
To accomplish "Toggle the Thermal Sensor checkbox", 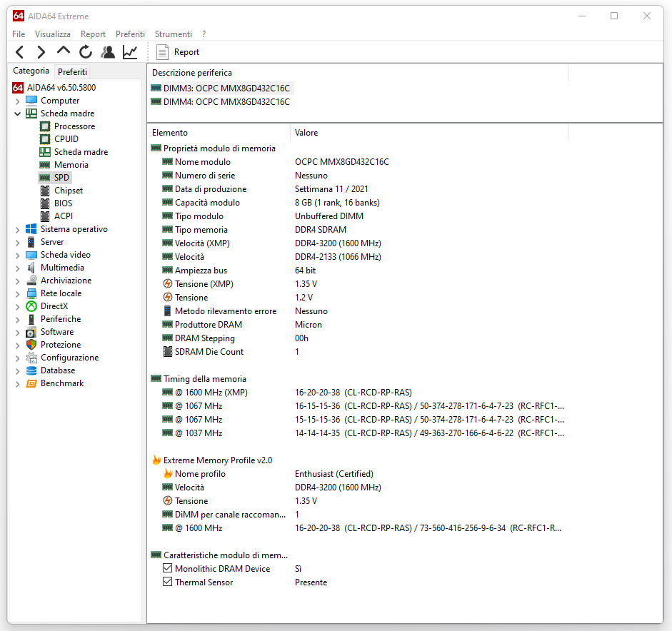I will click(x=168, y=582).
